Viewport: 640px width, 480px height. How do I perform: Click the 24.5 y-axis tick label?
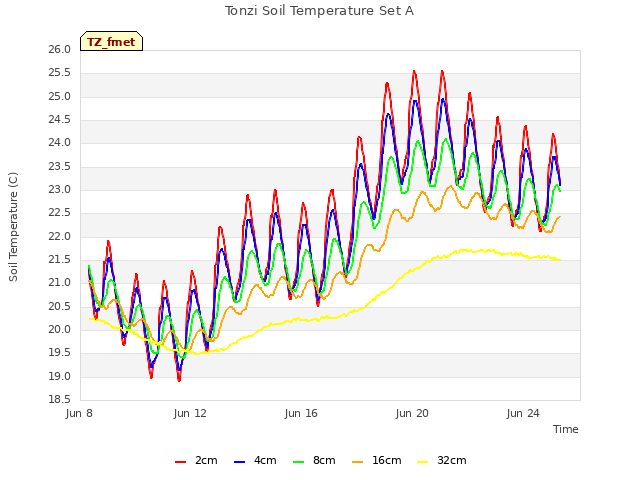pyautogui.click(x=60, y=120)
